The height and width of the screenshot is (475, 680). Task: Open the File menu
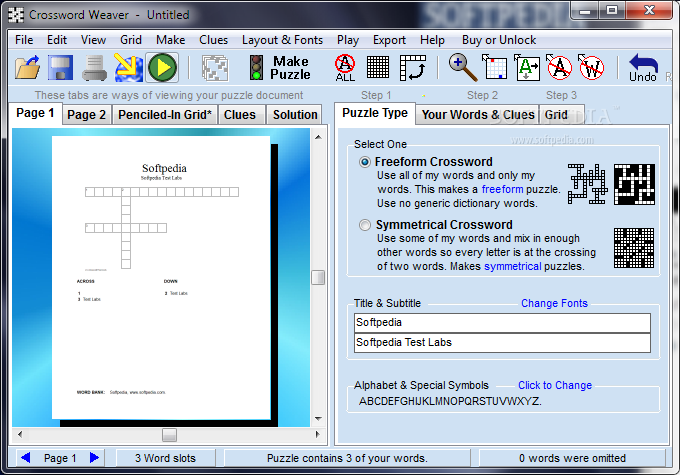pyautogui.click(x=24, y=40)
